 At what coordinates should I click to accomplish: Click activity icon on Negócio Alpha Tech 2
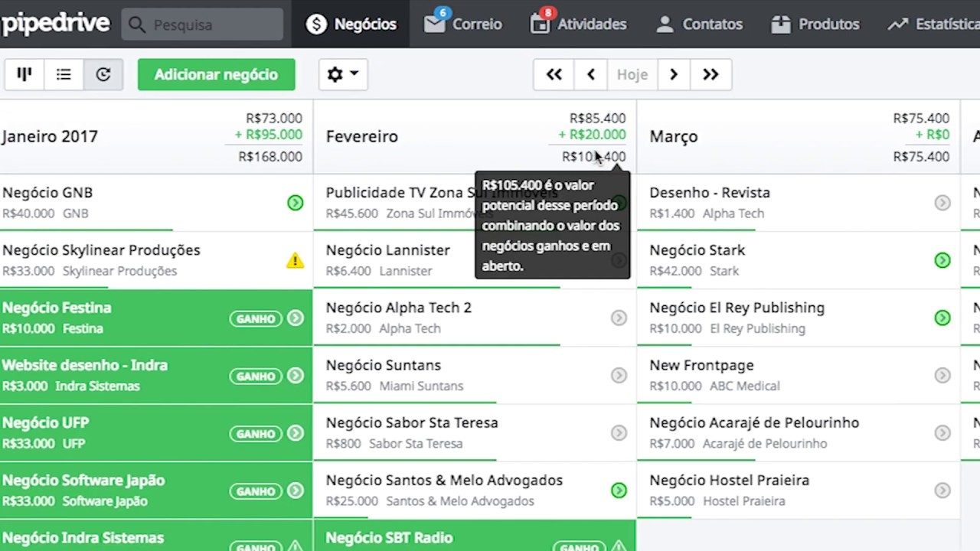click(x=619, y=318)
